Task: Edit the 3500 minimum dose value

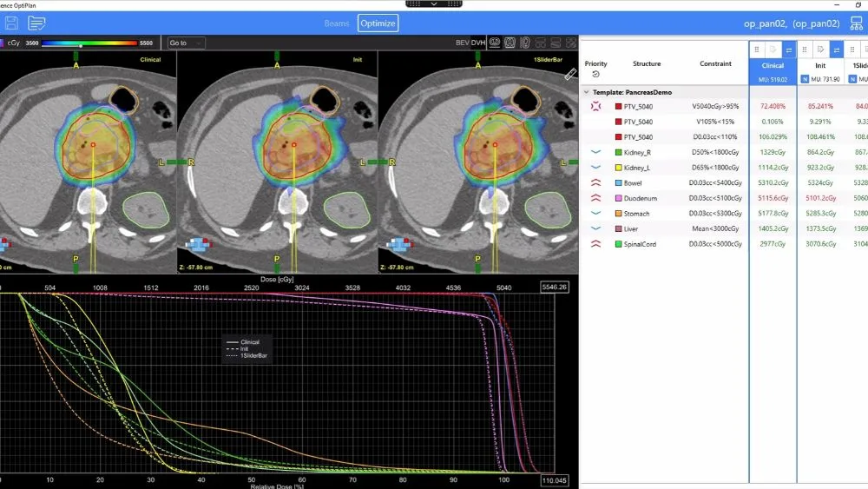Action: pyautogui.click(x=32, y=43)
